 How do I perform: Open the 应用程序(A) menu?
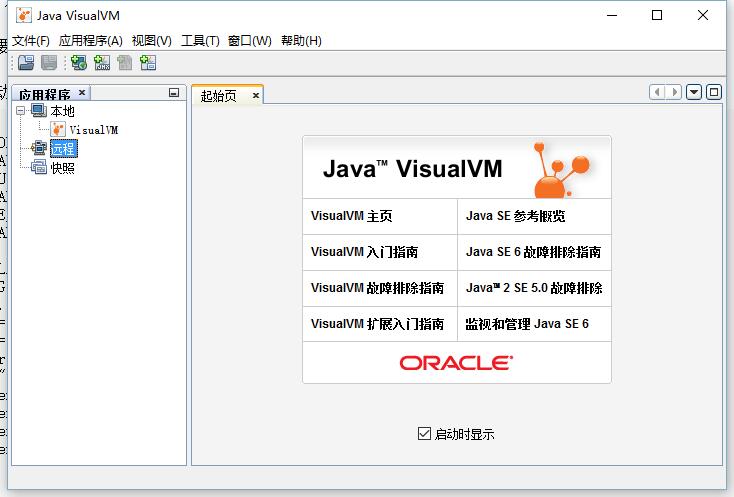tap(90, 41)
